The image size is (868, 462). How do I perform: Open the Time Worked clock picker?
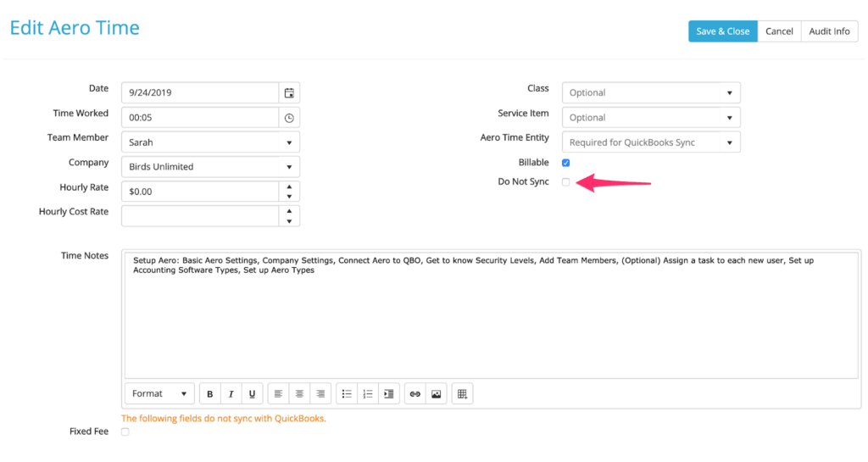click(289, 118)
